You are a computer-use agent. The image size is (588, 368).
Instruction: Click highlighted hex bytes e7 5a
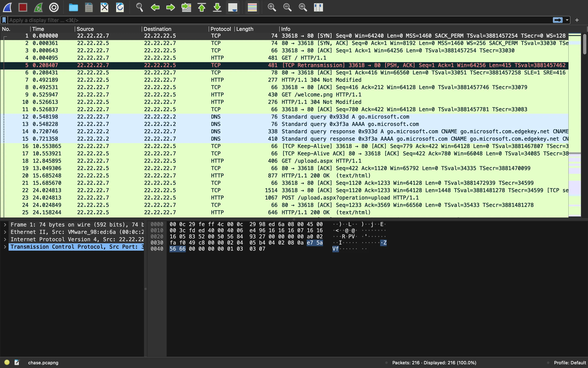[315, 243]
